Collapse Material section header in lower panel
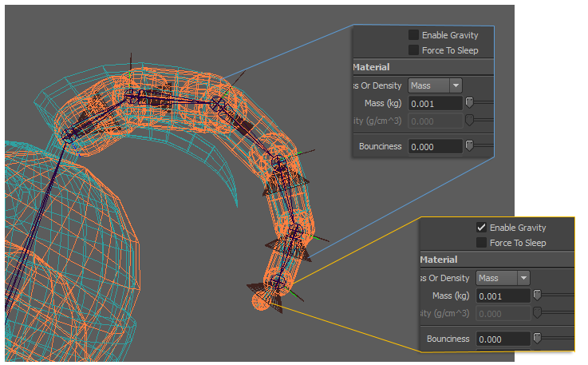This screenshot has width=588, height=365. (x=497, y=260)
